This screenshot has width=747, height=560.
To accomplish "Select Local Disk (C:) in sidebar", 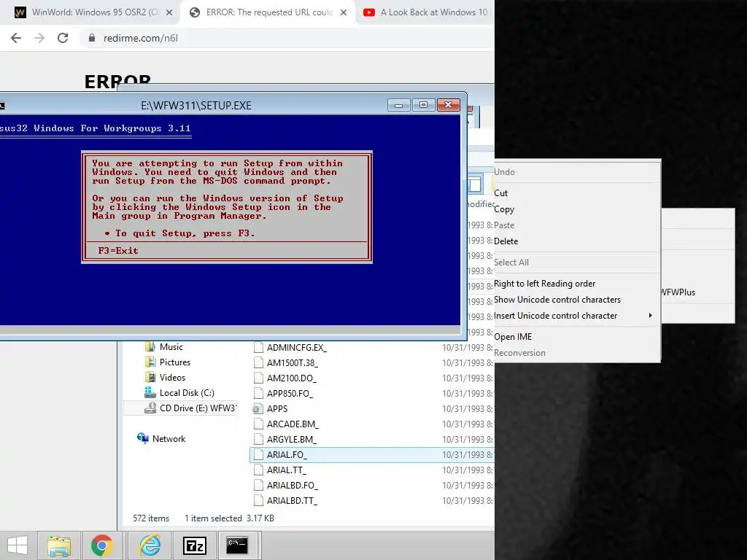I will point(187,393).
